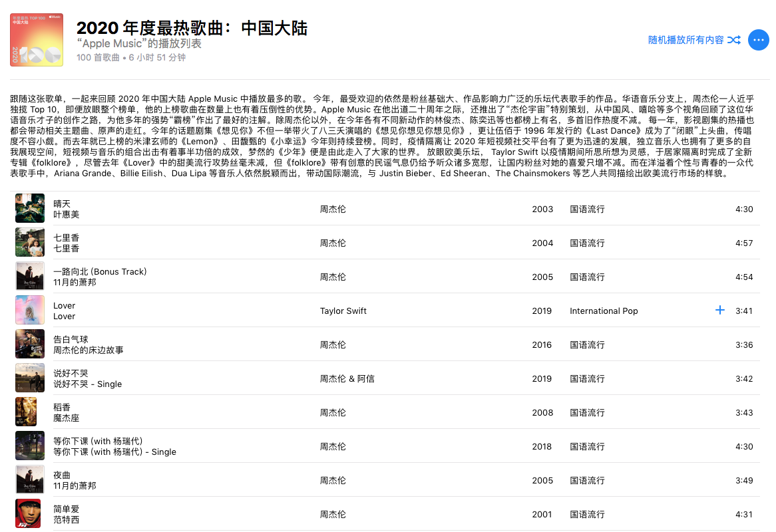Click “Apple Music”的播放列表 subtitle
This screenshot has width=776, height=532.
pyautogui.click(x=139, y=43)
